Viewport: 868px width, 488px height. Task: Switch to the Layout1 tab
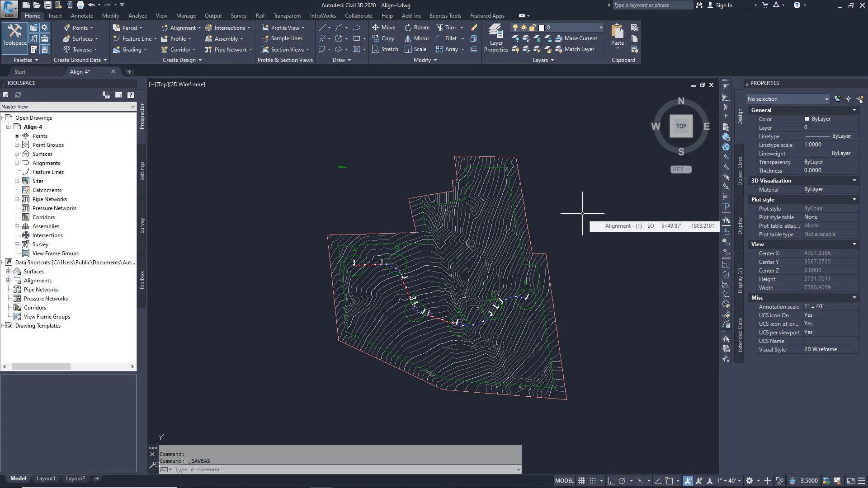point(46,478)
